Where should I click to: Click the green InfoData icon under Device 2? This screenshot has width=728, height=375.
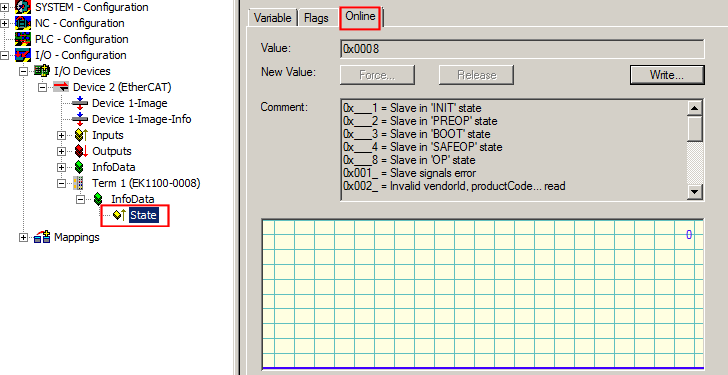pyautogui.click(x=79, y=167)
